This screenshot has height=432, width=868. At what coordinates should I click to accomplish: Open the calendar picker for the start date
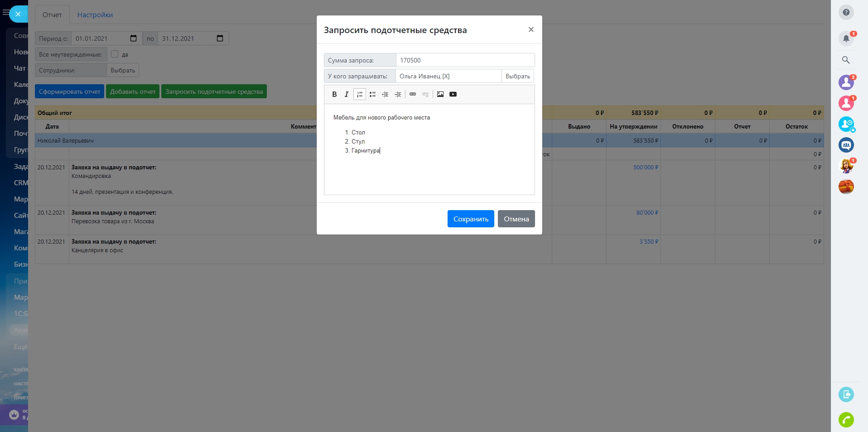point(133,38)
